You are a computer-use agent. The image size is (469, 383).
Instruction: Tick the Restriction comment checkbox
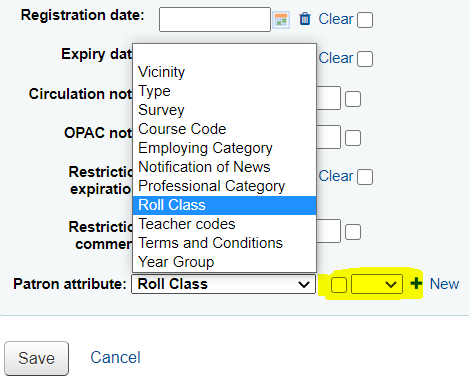coord(353,232)
